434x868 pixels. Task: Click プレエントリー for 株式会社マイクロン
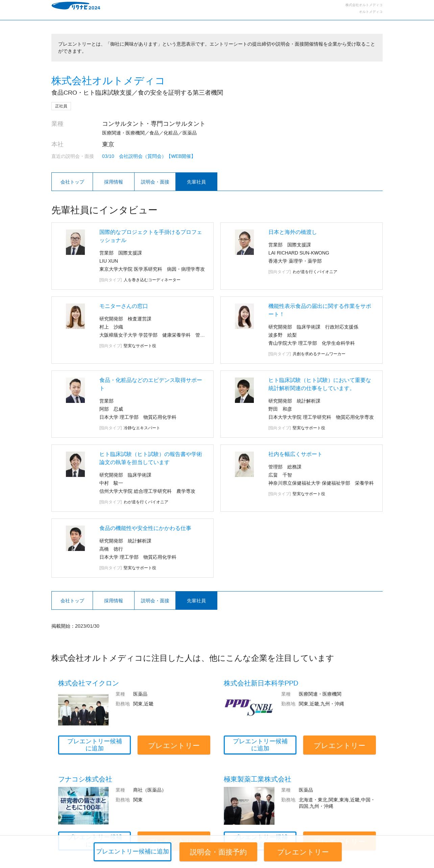tap(174, 745)
